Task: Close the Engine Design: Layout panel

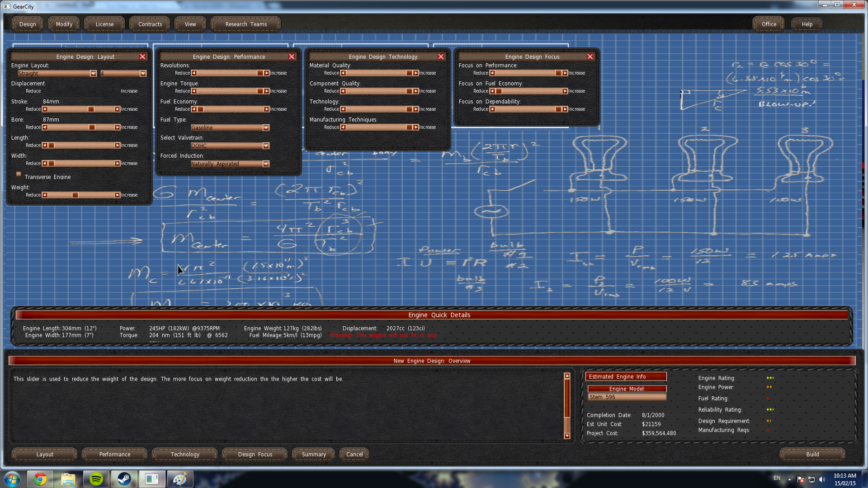Action: coord(142,56)
